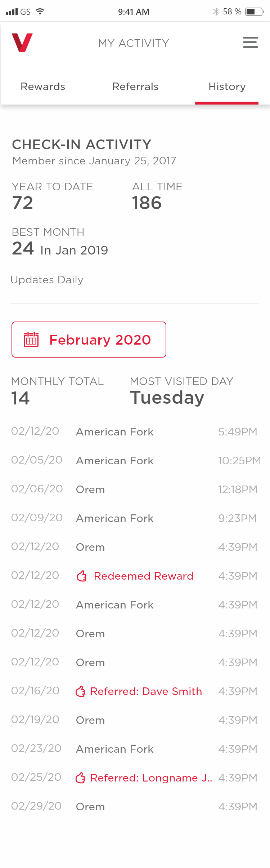Switch to the Rewards tab
Screen dimensions: 270x868
[42, 87]
